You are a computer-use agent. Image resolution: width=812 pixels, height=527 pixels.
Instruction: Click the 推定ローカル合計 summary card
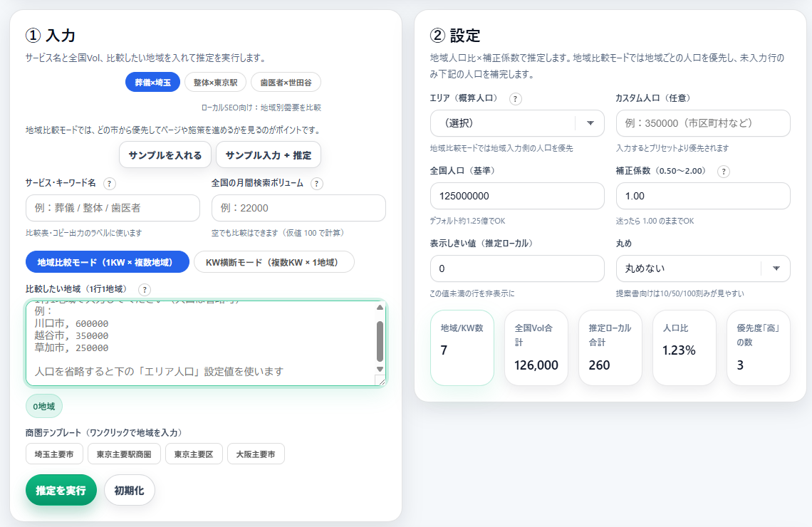coord(610,348)
